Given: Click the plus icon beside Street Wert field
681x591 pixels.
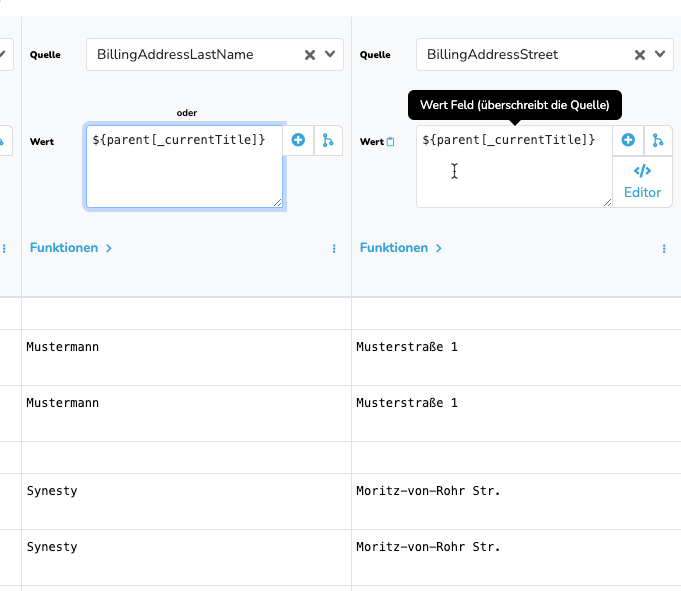Looking at the screenshot, I should pos(628,140).
